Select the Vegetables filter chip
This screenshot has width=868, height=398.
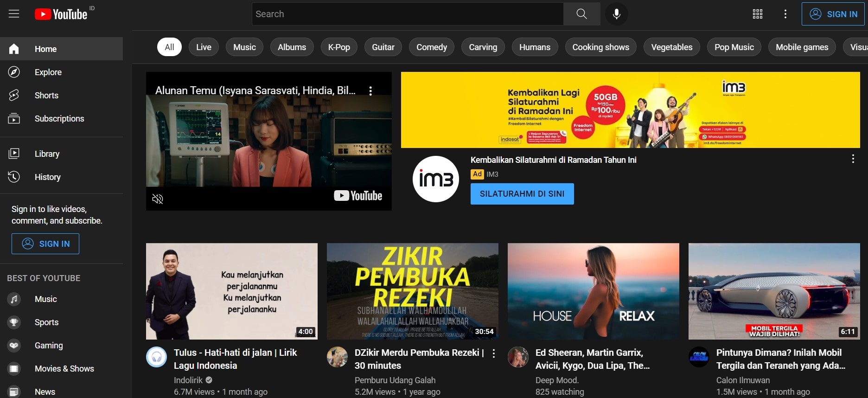pyautogui.click(x=671, y=47)
